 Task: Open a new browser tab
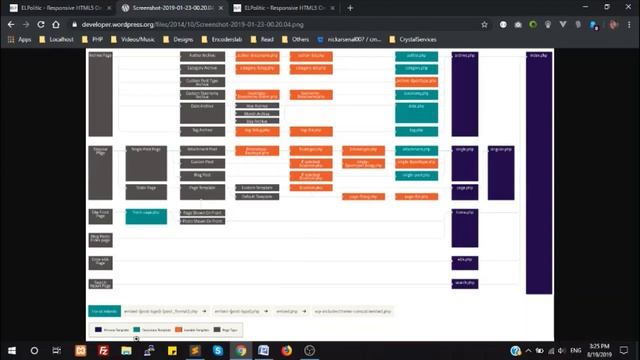(350, 8)
